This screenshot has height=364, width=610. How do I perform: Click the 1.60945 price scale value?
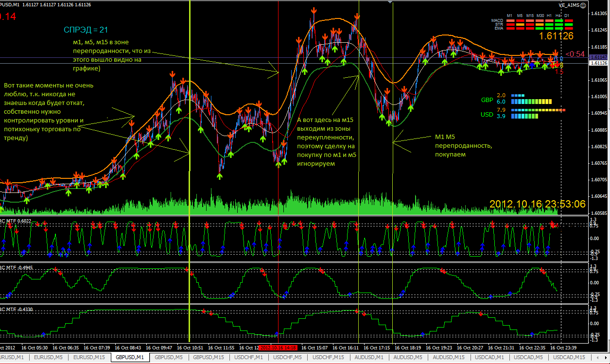click(599, 113)
